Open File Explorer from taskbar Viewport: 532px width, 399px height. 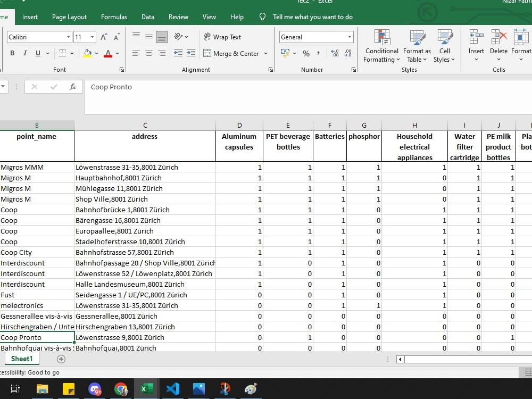point(43,389)
